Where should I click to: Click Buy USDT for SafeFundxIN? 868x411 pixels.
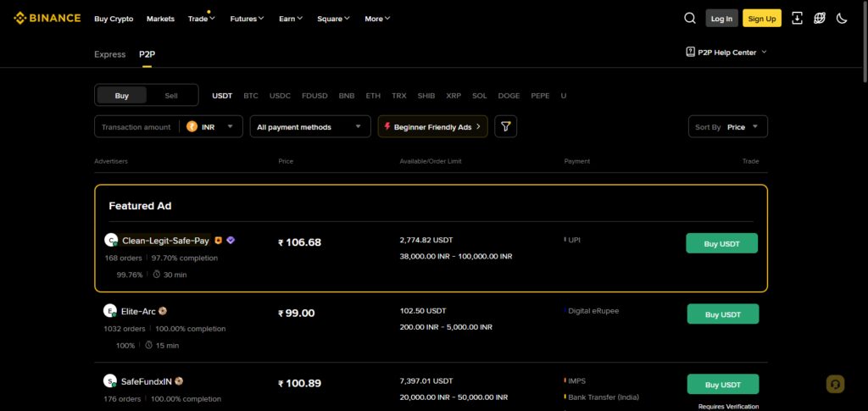point(723,385)
